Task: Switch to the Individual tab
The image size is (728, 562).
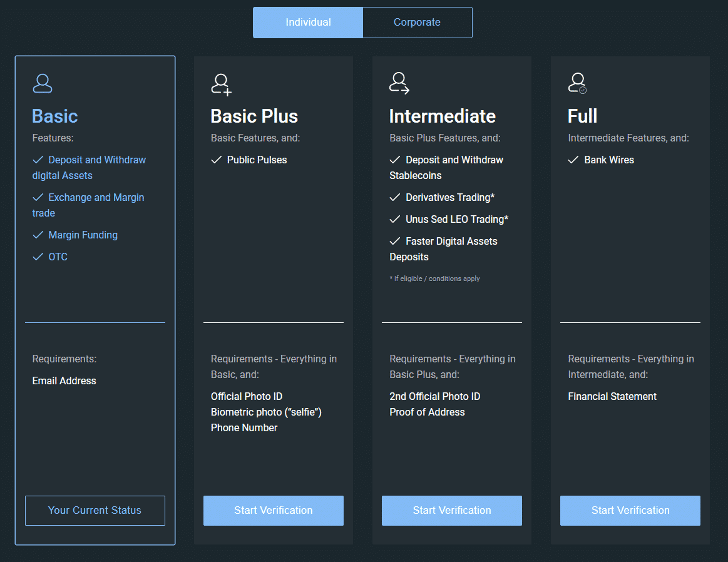Action: (x=308, y=23)
